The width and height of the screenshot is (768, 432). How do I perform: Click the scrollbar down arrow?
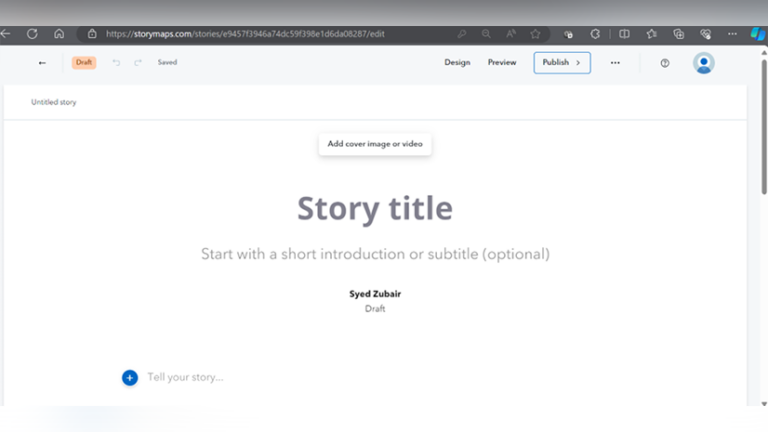point(764,404)
